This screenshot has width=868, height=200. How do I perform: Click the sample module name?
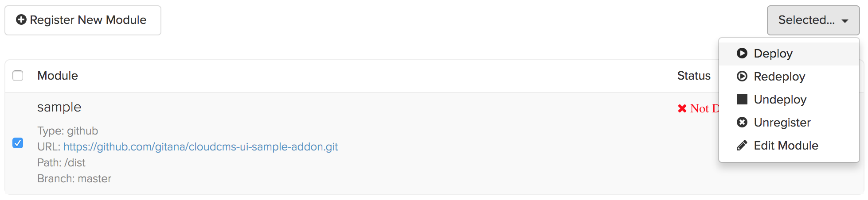click(x=59, y=107)
